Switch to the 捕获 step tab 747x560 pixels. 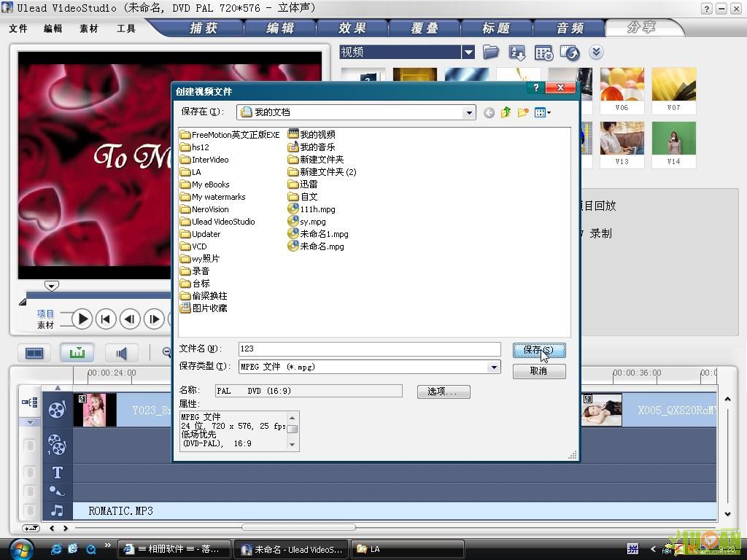coord(204,28)
